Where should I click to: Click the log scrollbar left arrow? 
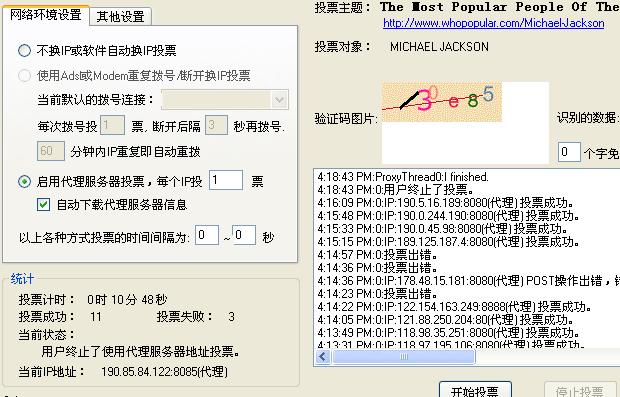pos(323,357)
